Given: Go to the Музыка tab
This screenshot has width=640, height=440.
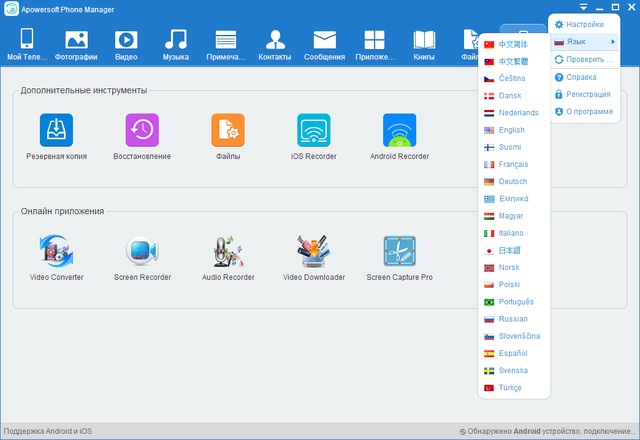Looking at the screenshot, I should (176, 45).
